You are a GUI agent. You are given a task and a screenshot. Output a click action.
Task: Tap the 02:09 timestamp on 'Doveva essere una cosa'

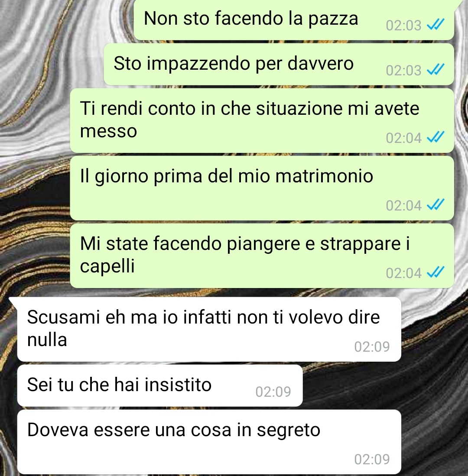point(372,459)
